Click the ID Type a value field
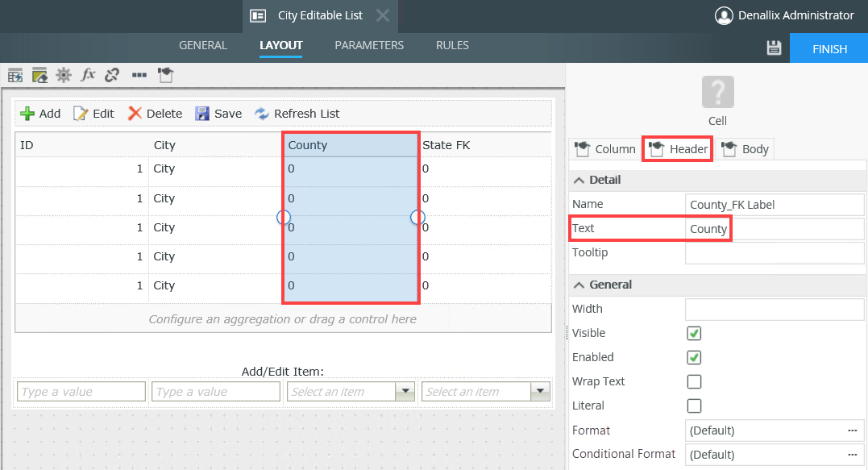The image size is (868, 470). [x=81, y=391]
